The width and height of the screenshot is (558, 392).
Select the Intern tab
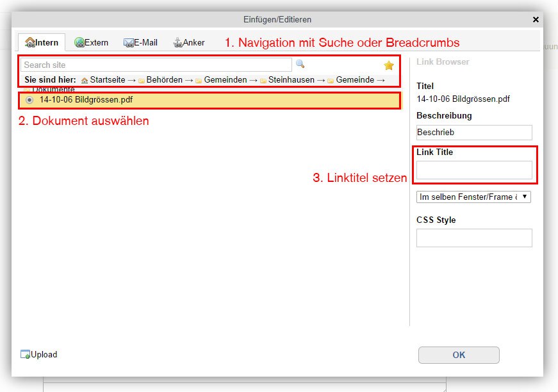pos(42,43)
